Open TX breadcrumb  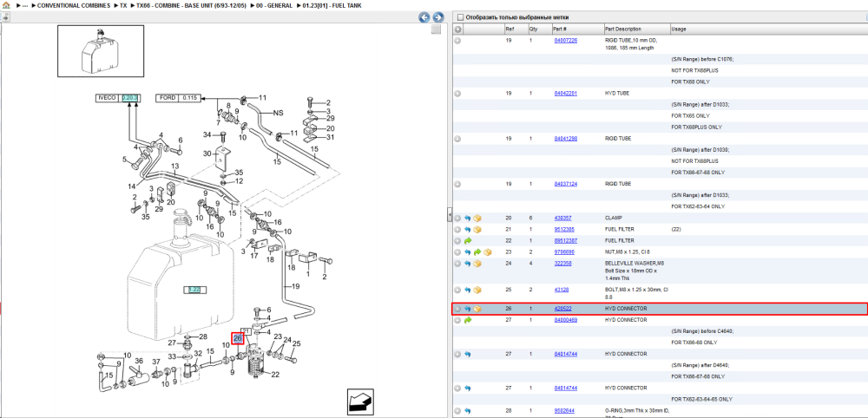(123, 4)
